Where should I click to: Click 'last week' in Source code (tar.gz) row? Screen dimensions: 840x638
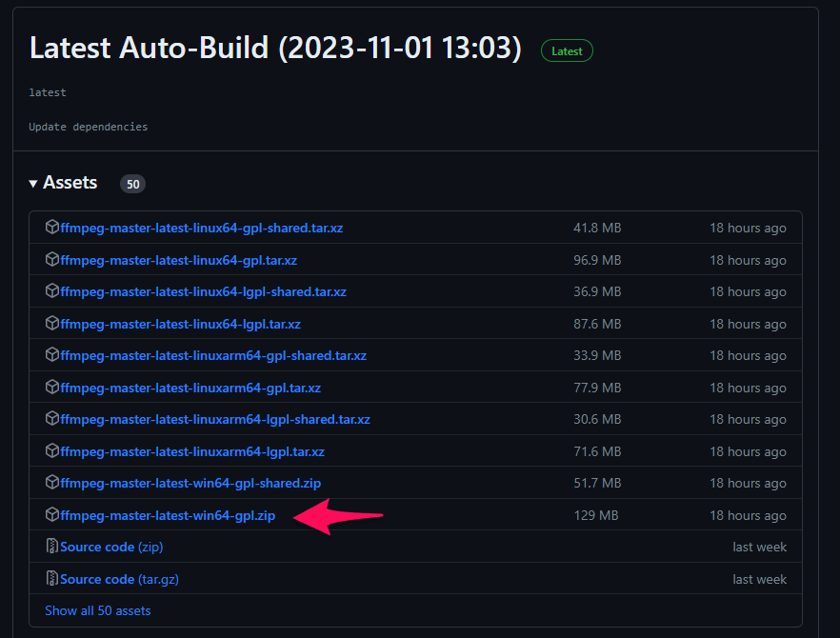(760, 579)
